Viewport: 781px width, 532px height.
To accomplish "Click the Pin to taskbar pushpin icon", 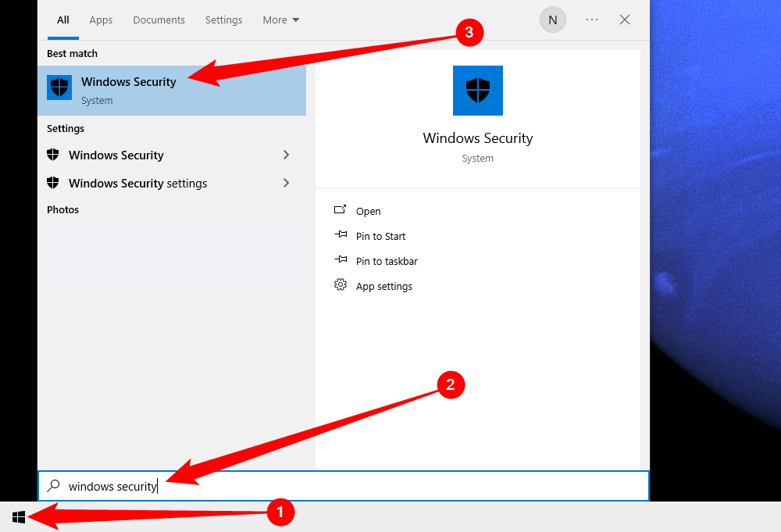I will tap(340, 260).
